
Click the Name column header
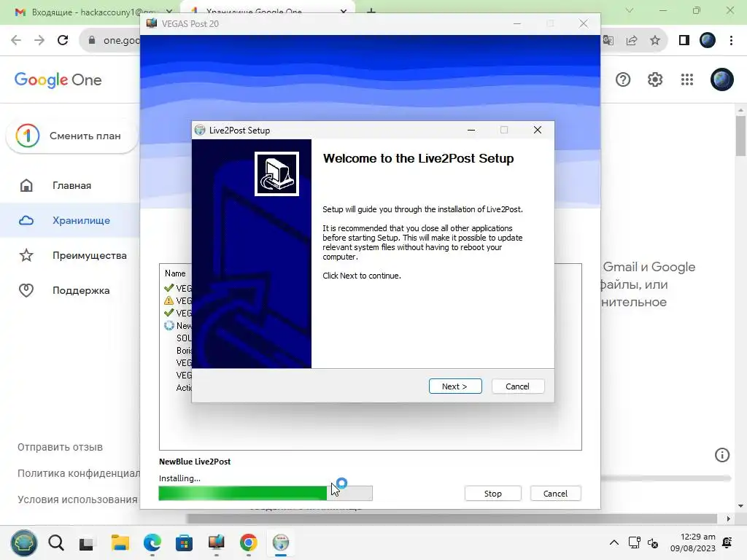point(175,273)
